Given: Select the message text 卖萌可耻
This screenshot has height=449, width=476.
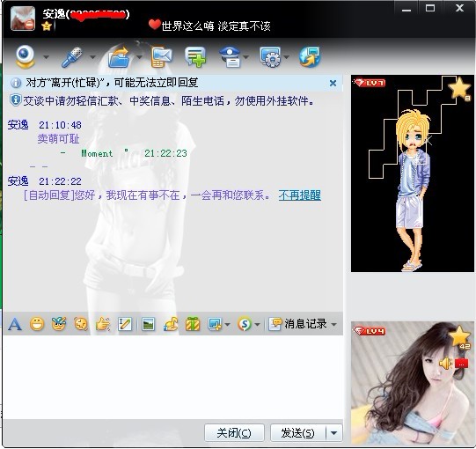Looking at the screenshot, I should tap(58, 139).
